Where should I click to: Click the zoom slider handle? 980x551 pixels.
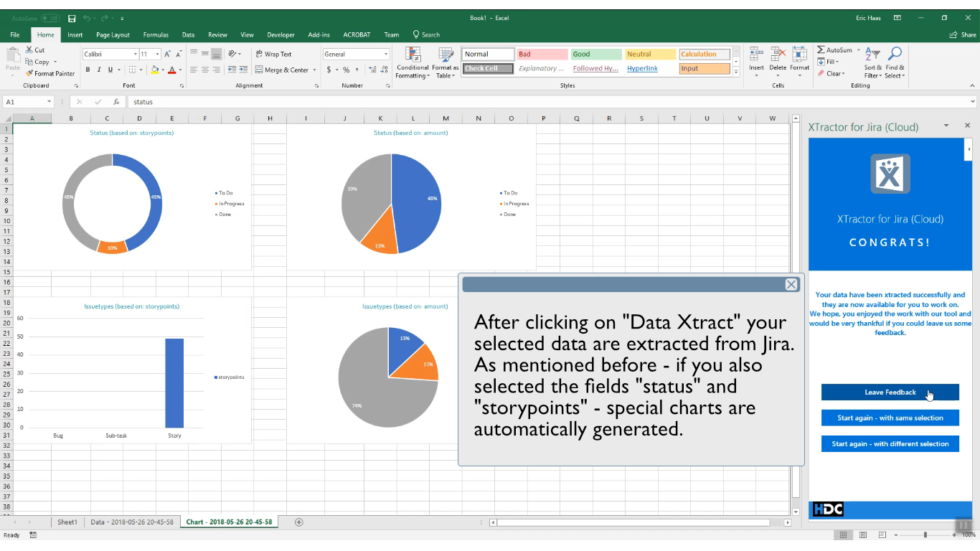(925, 535)
